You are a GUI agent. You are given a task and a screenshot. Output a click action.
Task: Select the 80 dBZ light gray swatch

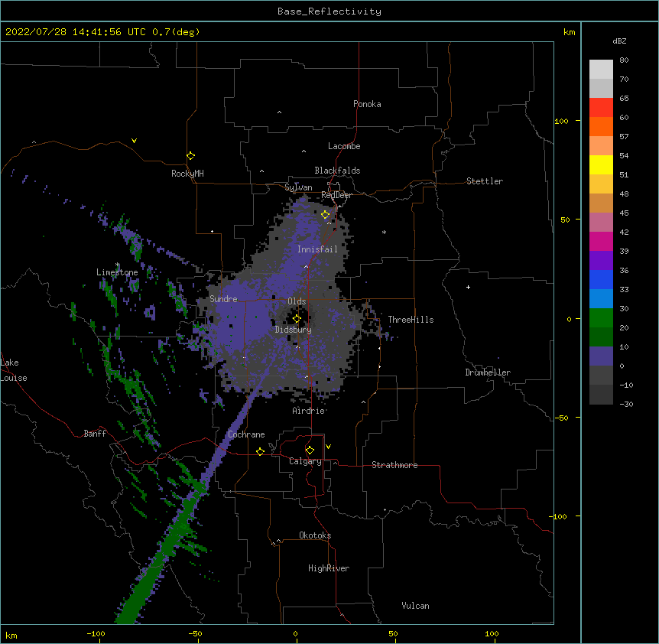[601, 70]
